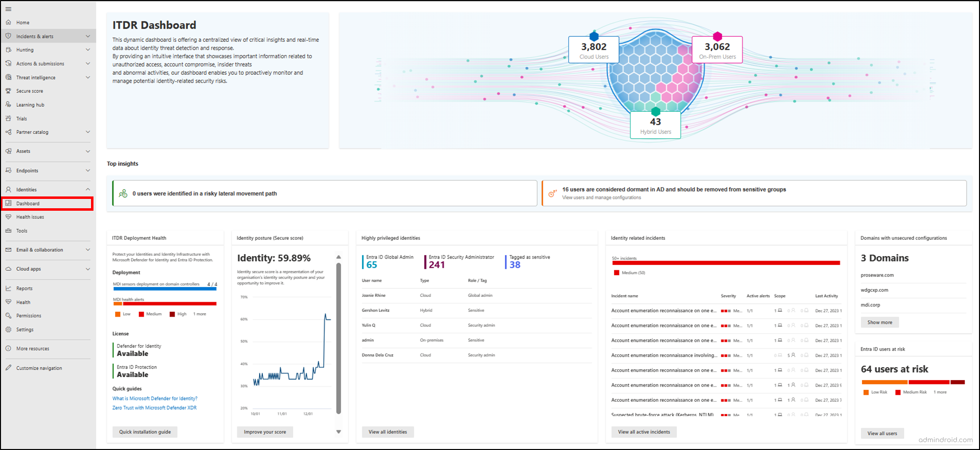Screen dimensions: 980x450
Task: Click the proseware.com domain entry
Action: [x=877, y=275]
